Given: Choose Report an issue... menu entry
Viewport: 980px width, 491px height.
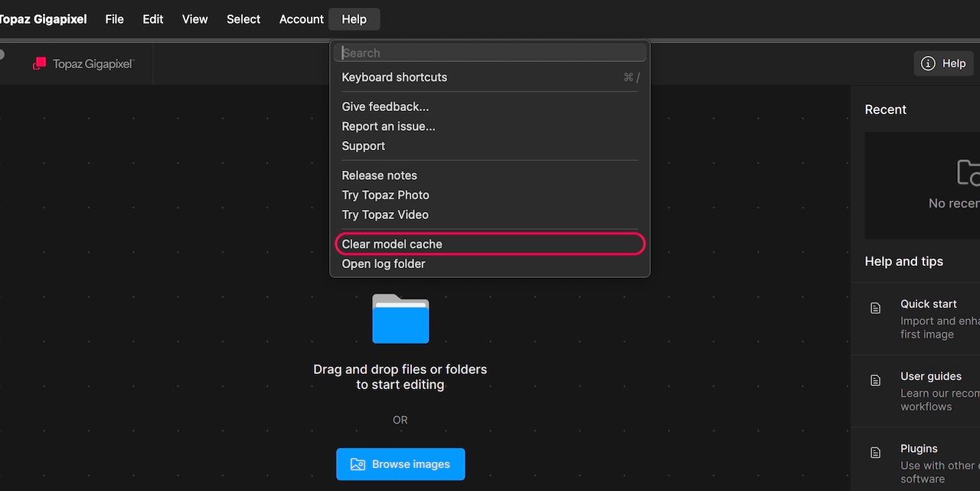Looking at the screenshot, I should pyautogui.click(x=490, y=126).
